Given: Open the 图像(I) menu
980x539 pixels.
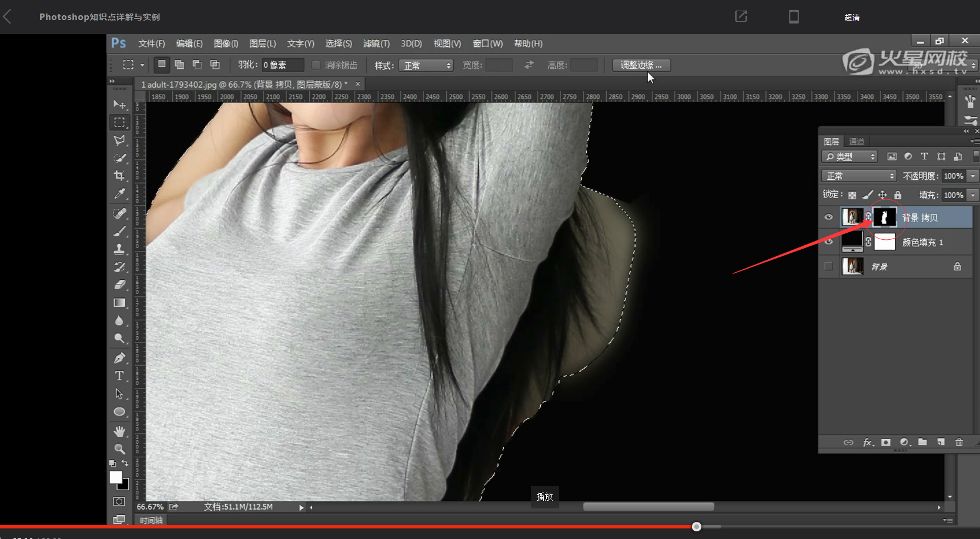Looking at the screenshot, I should [x=226, y=43].
